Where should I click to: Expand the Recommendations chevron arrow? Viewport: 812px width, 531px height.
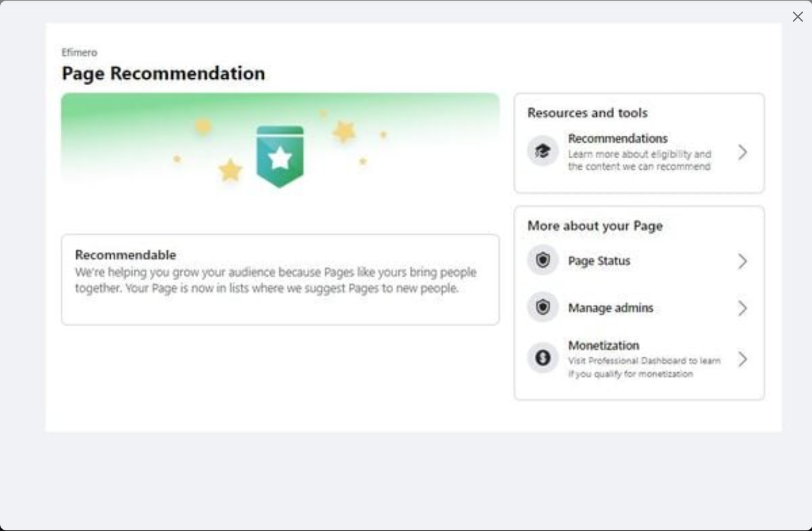point(742,152)
